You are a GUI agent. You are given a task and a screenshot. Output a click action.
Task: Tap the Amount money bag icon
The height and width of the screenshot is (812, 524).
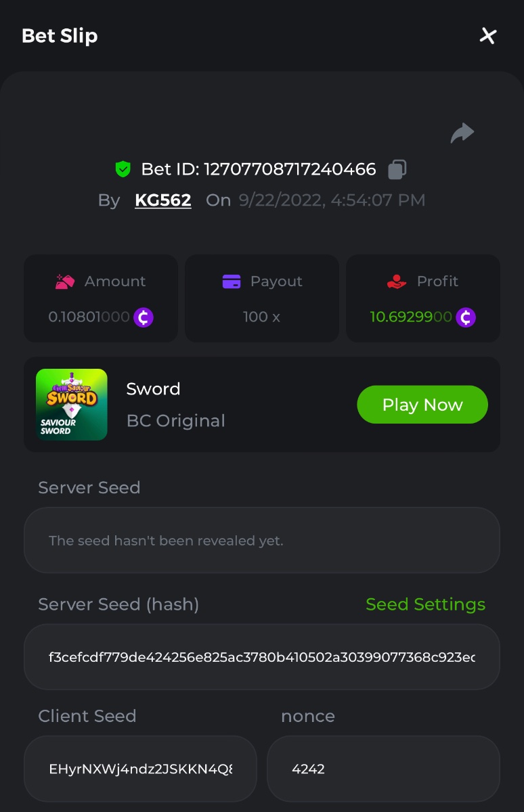(x=65, y=281)
